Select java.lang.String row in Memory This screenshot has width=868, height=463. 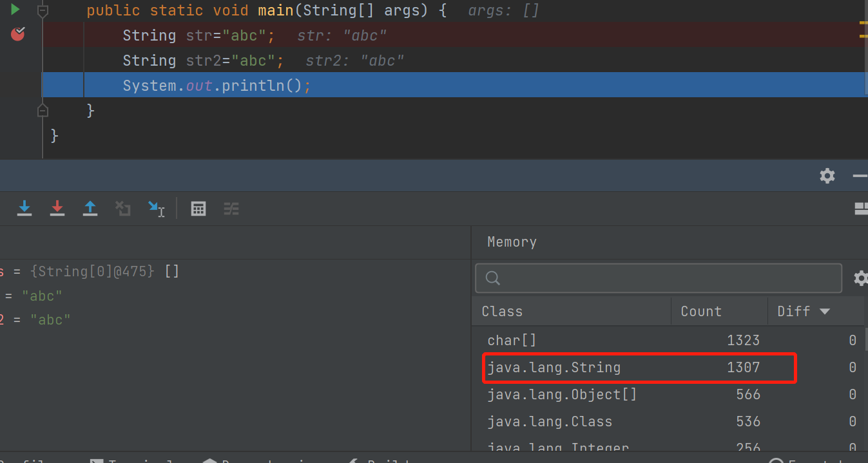667,367
